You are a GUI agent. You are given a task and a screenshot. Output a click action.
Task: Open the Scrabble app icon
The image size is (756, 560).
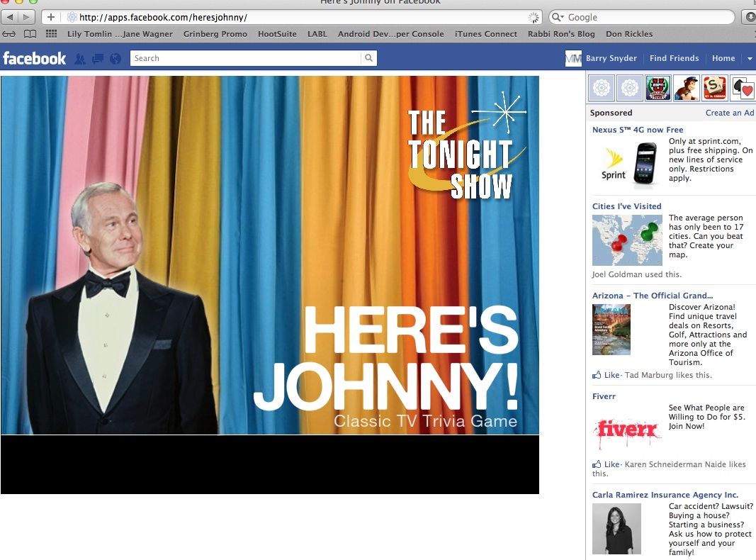pyautogui.click(x=714, y=88)
